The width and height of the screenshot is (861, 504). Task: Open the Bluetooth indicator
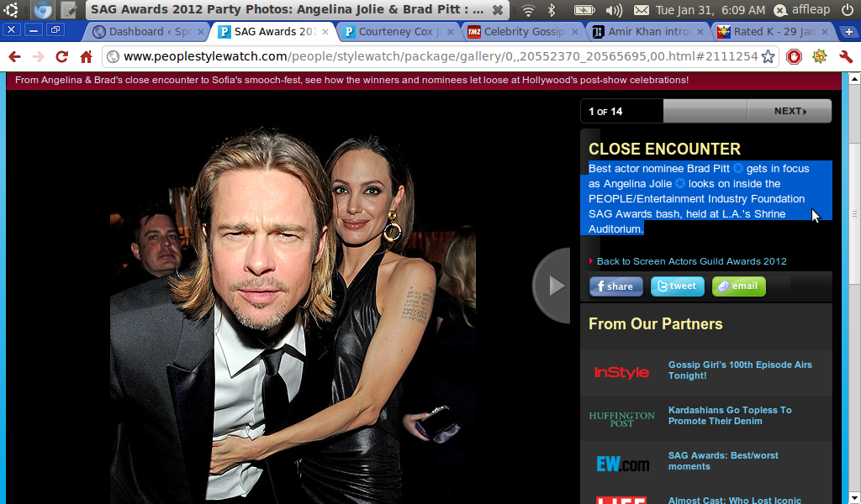pyautogui.click(x=552, y=10)
